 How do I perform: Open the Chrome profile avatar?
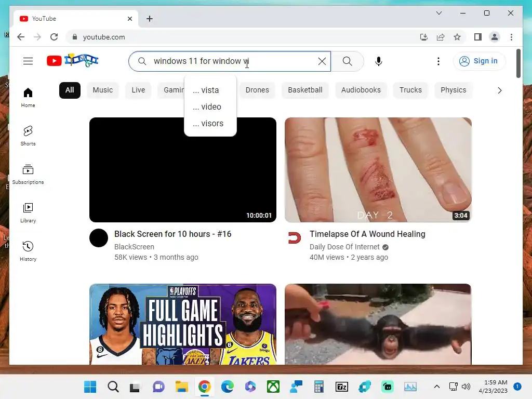pyautogui.click(x=495, y=37)
